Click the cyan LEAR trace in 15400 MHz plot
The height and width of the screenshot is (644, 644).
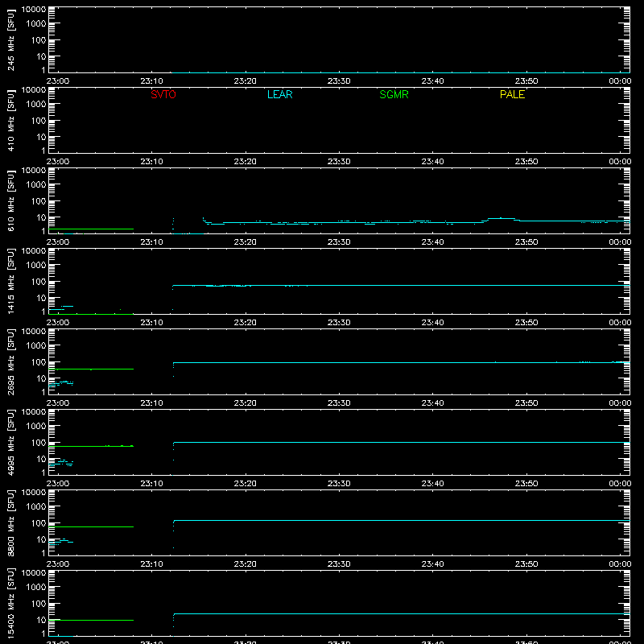point(401,613)
